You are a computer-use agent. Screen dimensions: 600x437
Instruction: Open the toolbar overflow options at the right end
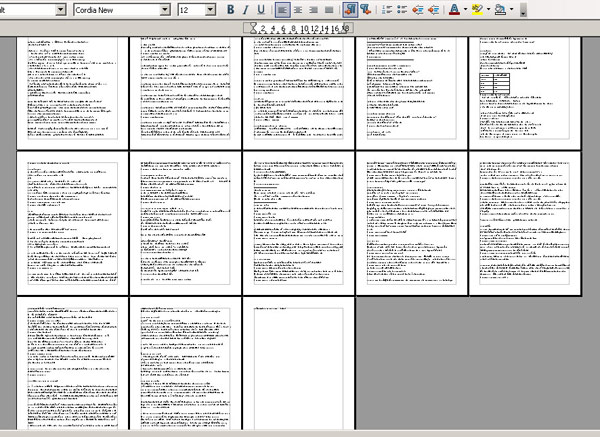point(523,10)
